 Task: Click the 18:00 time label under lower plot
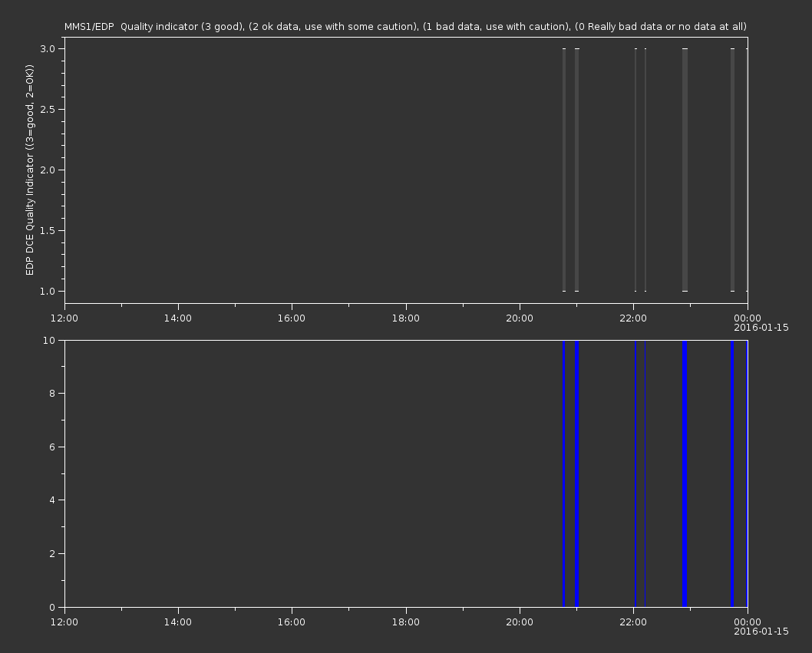(x=405, y=622)
